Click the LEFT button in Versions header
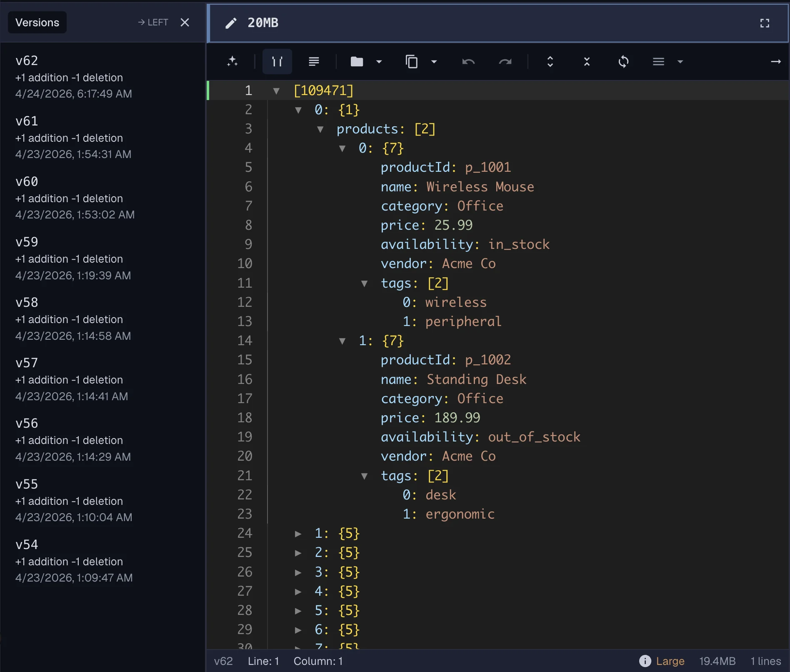 click(153, 22)
